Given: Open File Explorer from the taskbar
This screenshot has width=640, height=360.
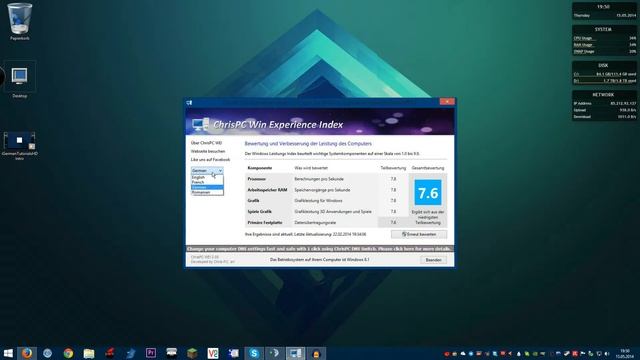Looking at the screenshot, I should click(x=89, y=353).
